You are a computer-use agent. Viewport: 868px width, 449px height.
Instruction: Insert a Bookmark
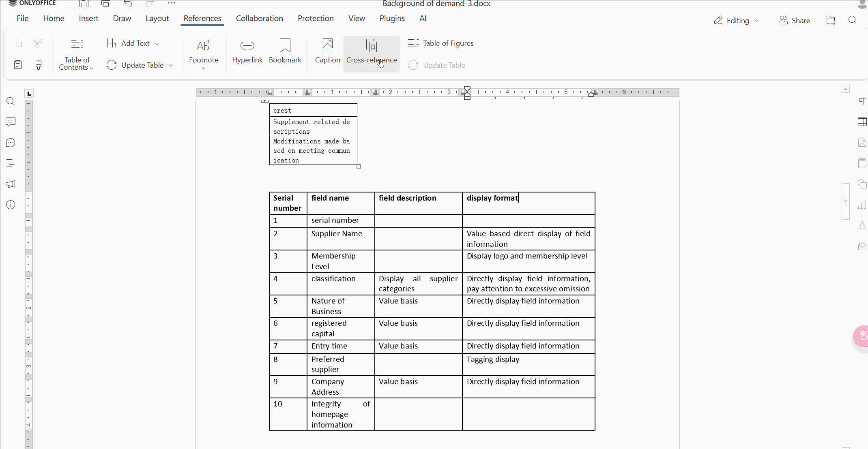(x=285, y=52)
